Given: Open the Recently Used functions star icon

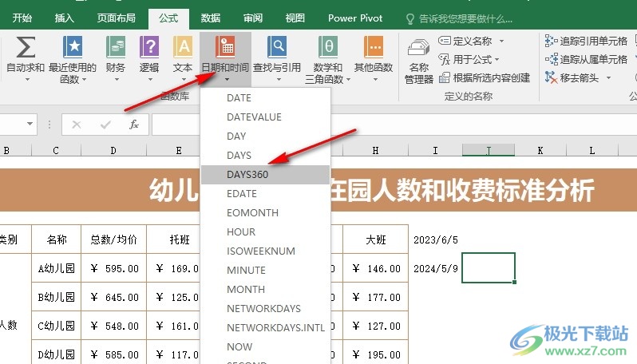Looking at the screenshot, I should click(73, 47).
